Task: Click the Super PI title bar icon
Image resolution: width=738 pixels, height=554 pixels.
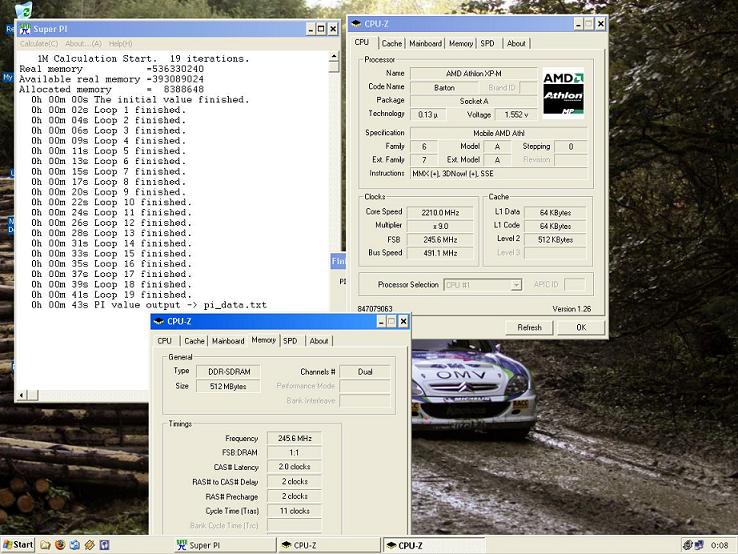Action: click(x=24, y=31)
